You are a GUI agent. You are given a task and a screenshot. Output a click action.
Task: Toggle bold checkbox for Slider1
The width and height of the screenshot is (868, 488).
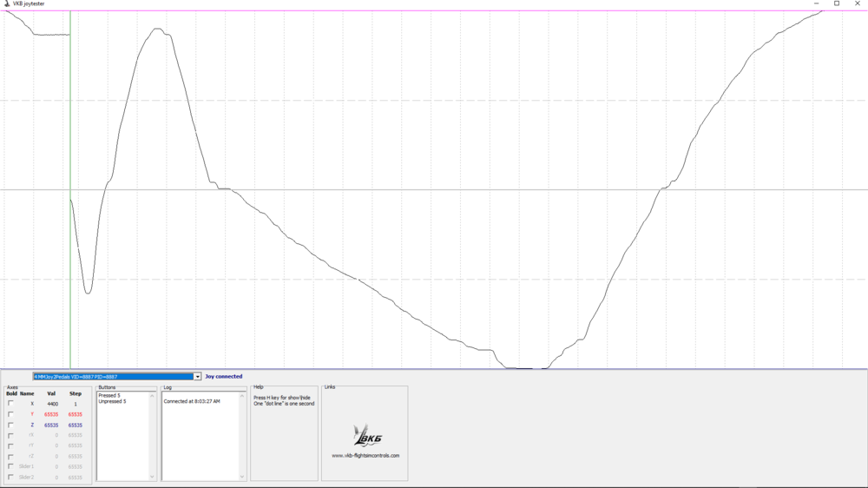click(x=10, y=467)
